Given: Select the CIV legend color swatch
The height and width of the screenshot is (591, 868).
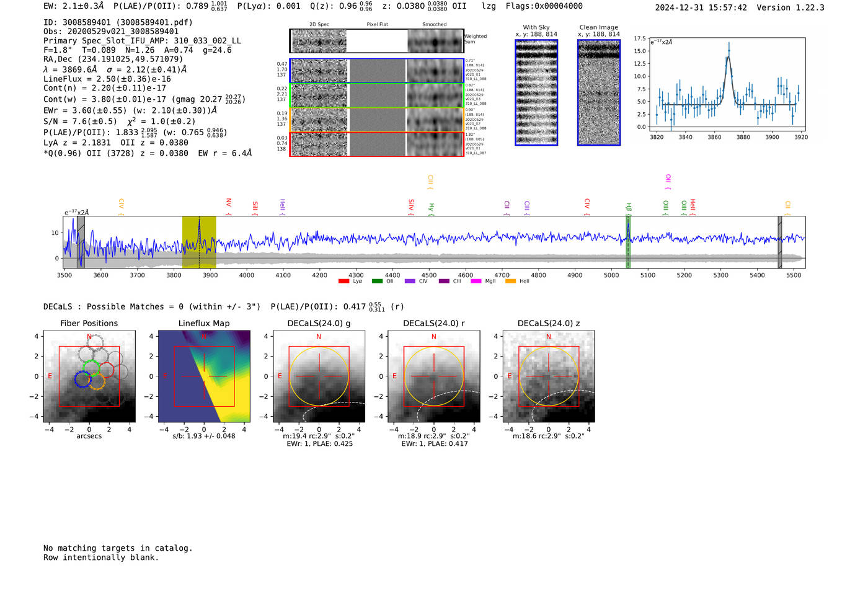Looking at the screenshot, I should tap(410, 282).
